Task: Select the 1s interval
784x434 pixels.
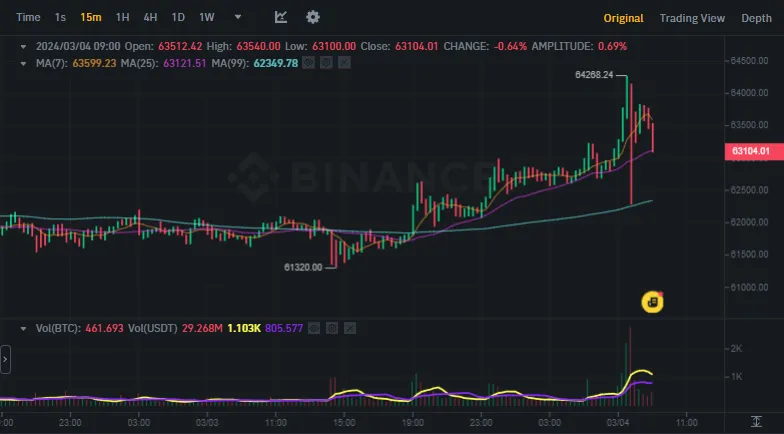Action: [x=60, y=17]
